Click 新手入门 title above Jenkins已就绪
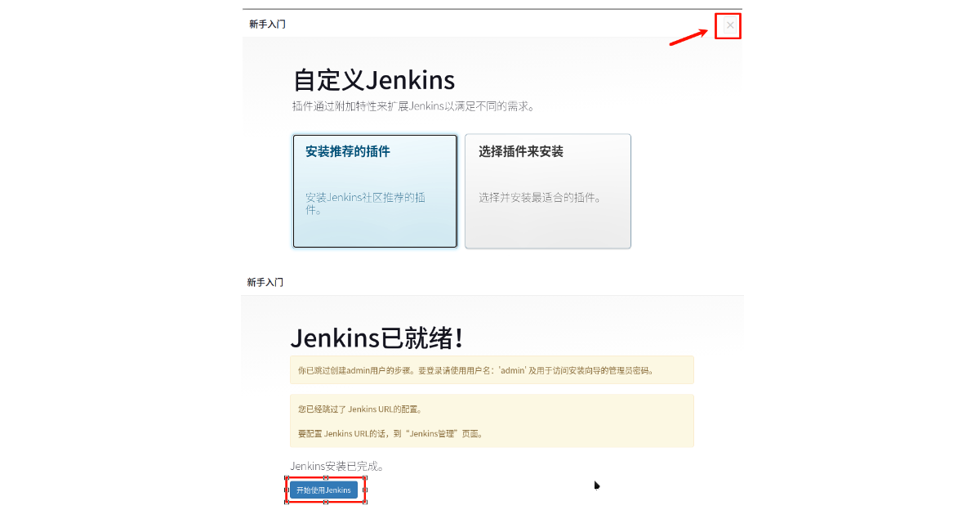Screen dimensions: 980x519 265,282
